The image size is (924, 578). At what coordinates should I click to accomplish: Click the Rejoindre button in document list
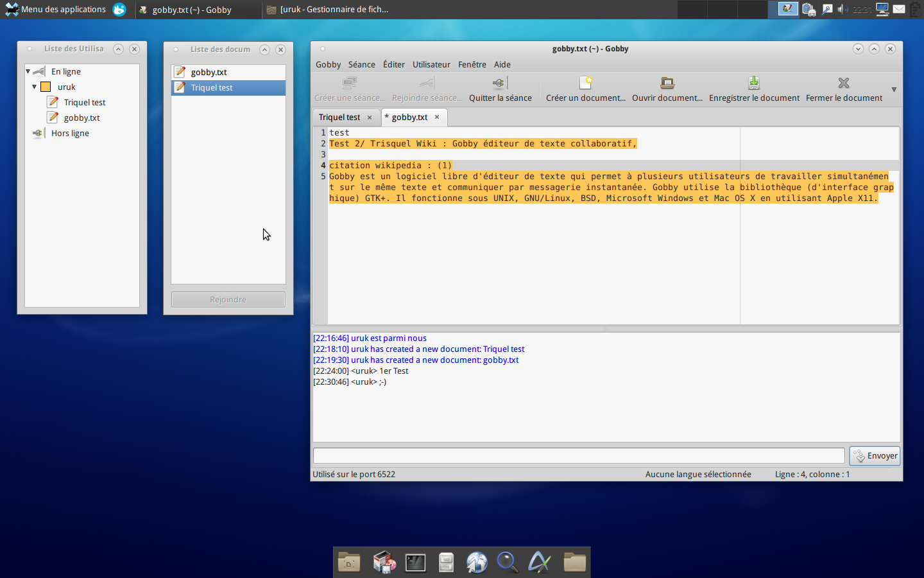pos(228,300)
